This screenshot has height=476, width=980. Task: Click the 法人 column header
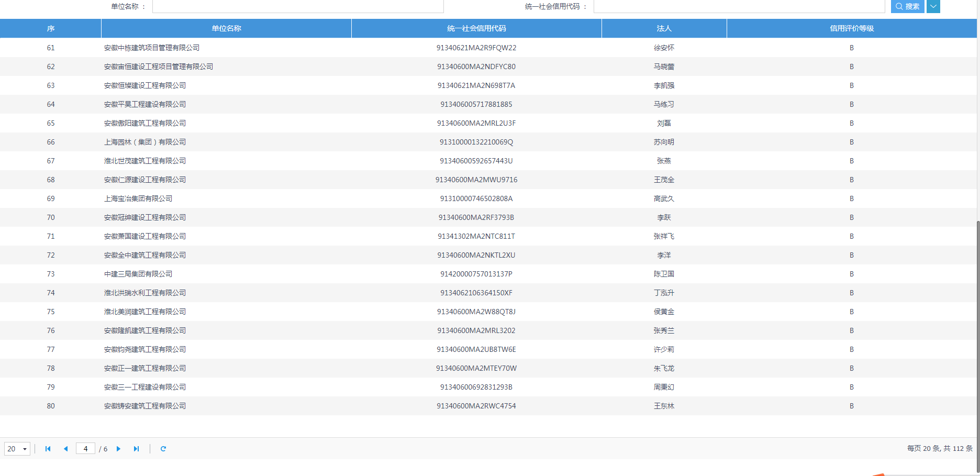pyautogui.click(x=664, y=28)
